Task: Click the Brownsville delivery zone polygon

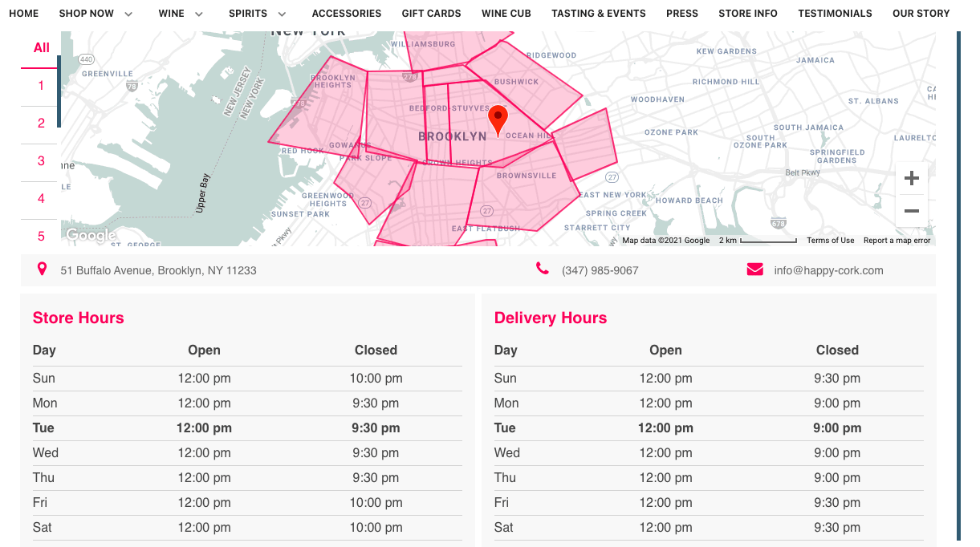Action: pyautogui.click(x=522, y=186)
